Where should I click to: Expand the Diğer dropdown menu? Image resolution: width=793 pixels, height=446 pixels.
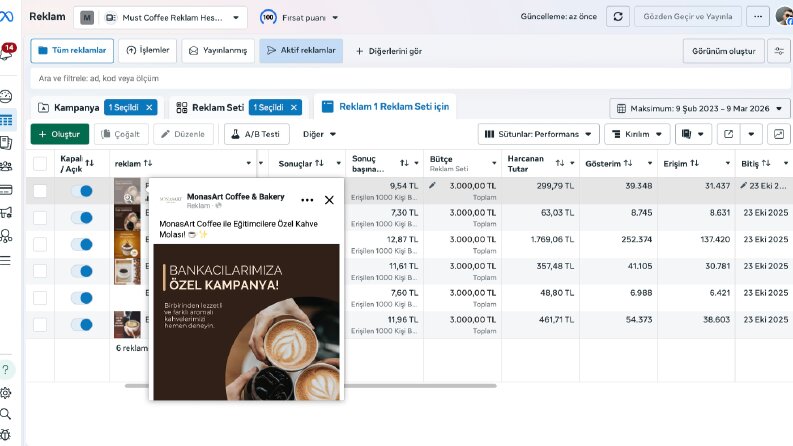(319, 134)
